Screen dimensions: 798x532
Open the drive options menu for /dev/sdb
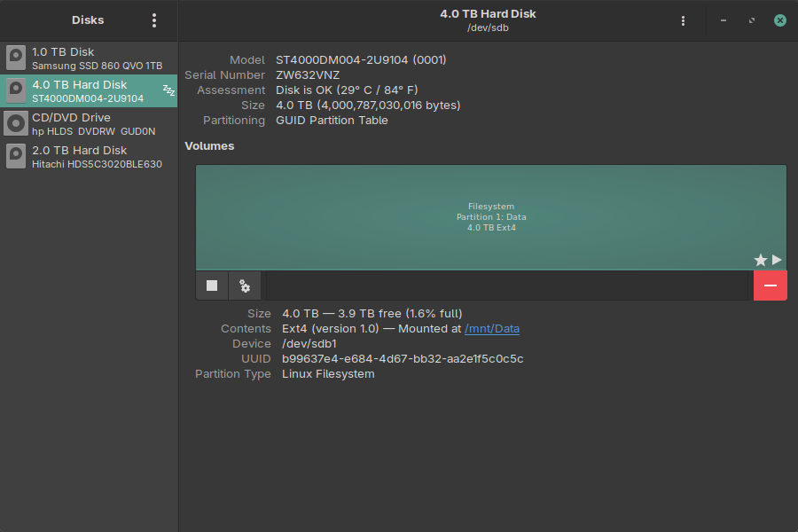click(683, 20)
